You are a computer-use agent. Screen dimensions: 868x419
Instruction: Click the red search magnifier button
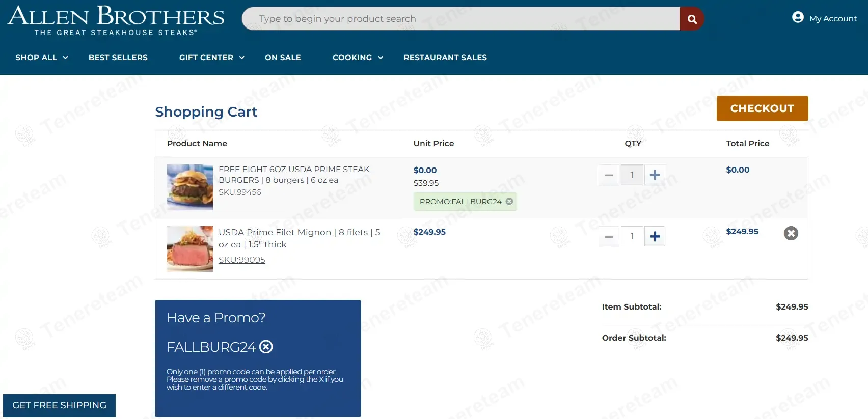(x=692, y=19)
